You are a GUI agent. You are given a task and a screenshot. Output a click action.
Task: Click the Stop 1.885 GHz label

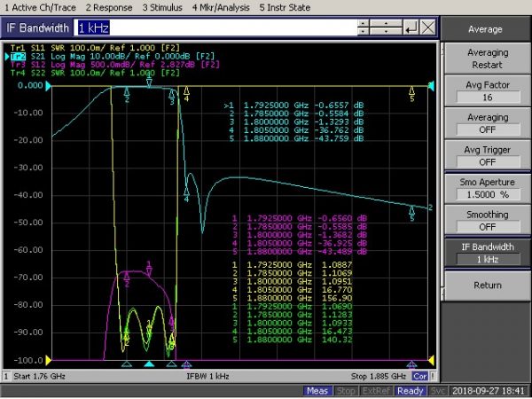[379, 376]
